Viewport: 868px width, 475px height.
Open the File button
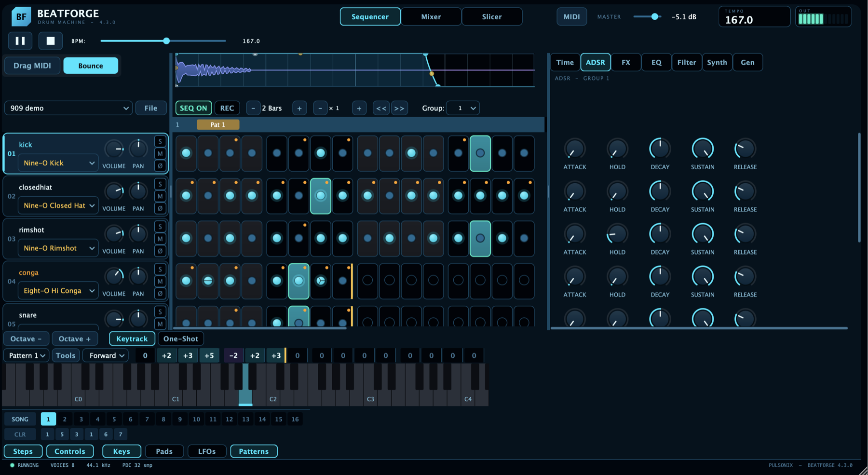tap(151, 108)
